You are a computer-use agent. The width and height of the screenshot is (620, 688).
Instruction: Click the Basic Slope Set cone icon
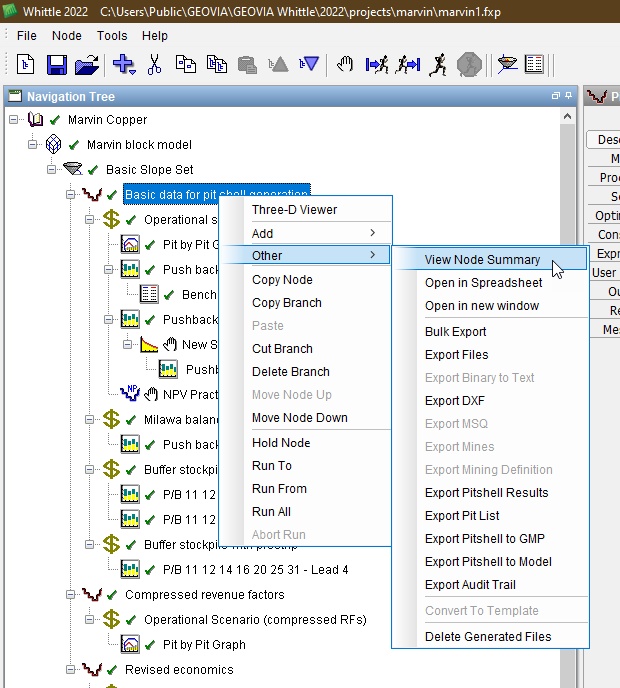(73, 169)
